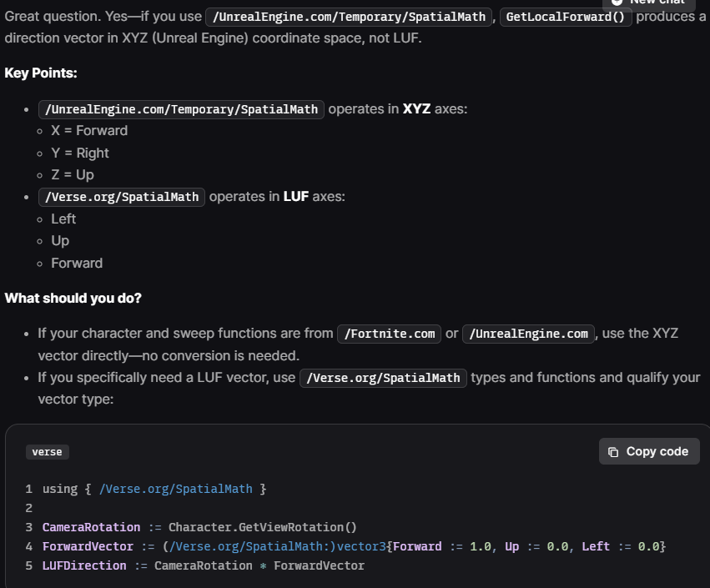Click the 'X = Forward' bullet
710x588 pixels.
pos(89,131)
